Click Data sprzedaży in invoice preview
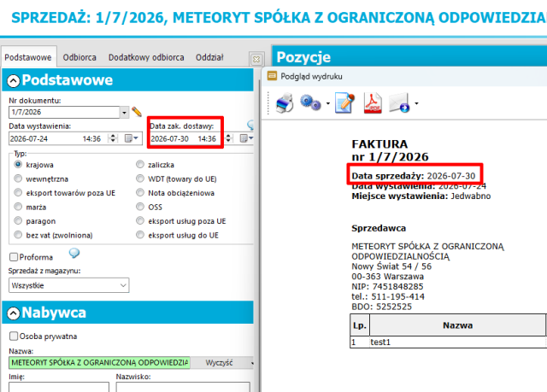 [x=414, y=176]
